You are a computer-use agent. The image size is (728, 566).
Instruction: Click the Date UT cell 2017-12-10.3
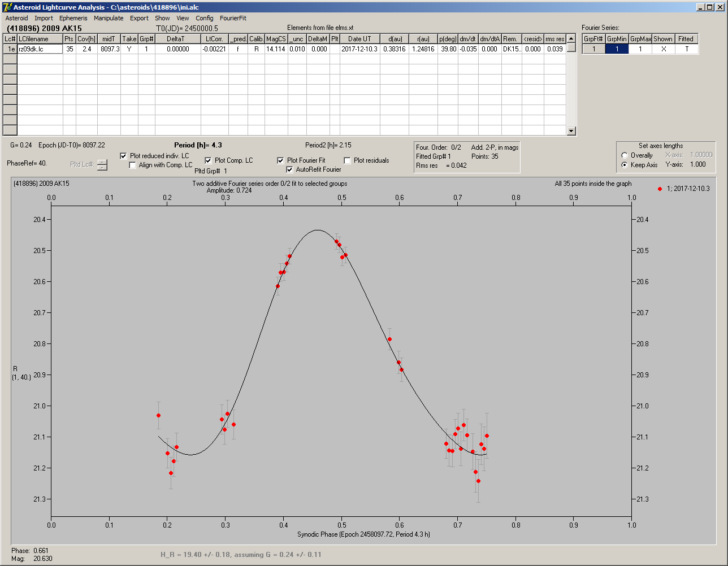359,49
